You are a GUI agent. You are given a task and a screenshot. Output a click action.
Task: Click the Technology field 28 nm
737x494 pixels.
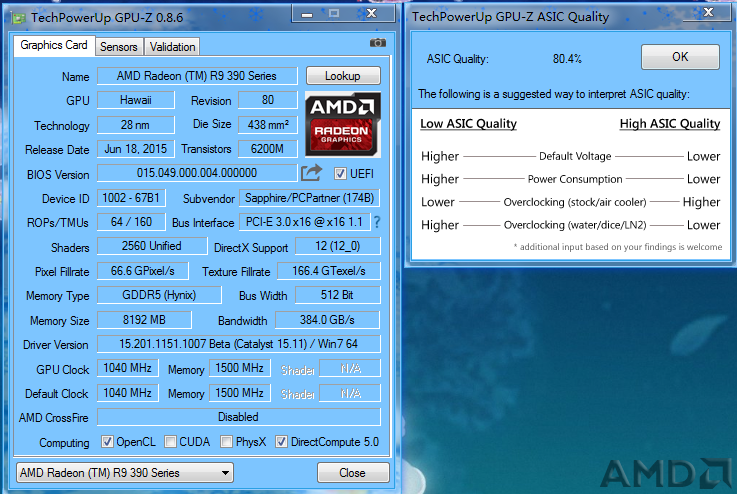[x=135, y=125]
